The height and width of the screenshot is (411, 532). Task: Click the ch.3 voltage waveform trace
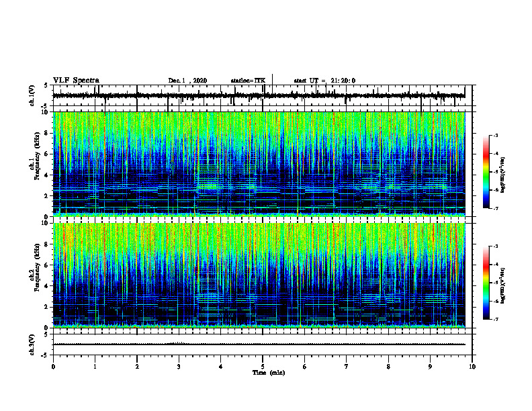coord(259,345)
